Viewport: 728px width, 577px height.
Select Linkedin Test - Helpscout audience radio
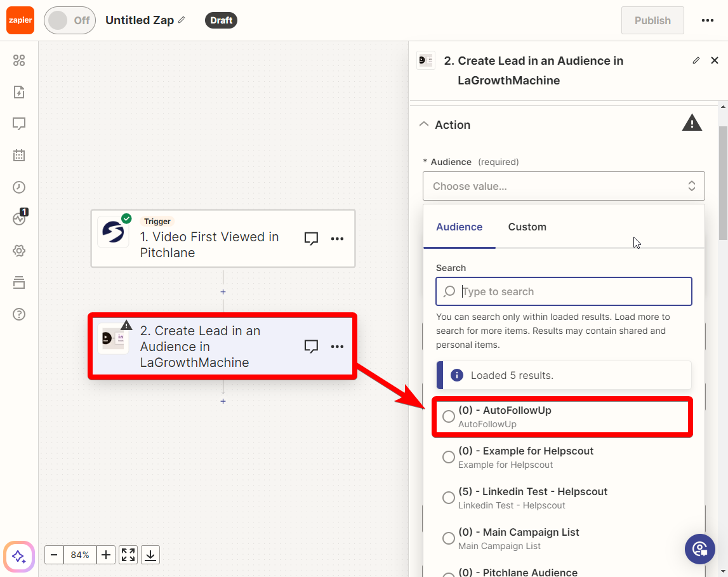(449, 498)
